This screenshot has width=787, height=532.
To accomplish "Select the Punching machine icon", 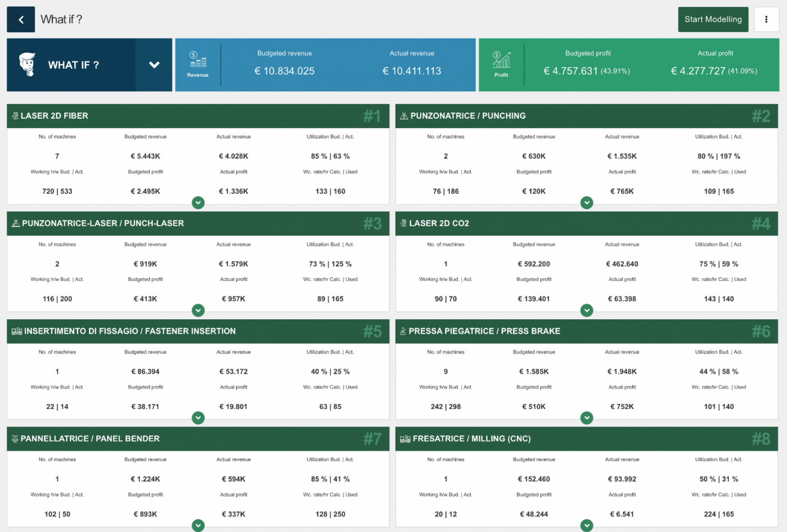I will point(404,116).
